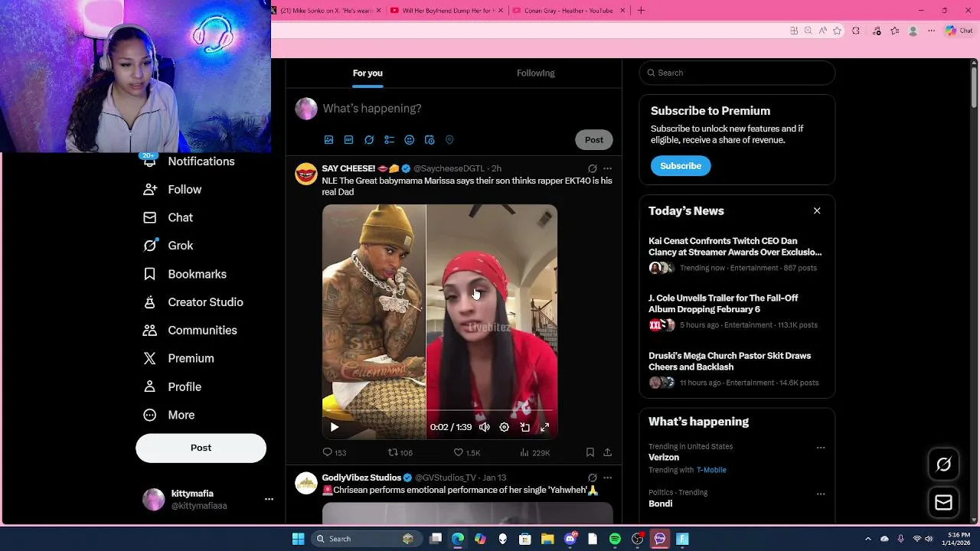View analytics of SAY CHEESE post
The image size is (980, 551).
(534, 452)
